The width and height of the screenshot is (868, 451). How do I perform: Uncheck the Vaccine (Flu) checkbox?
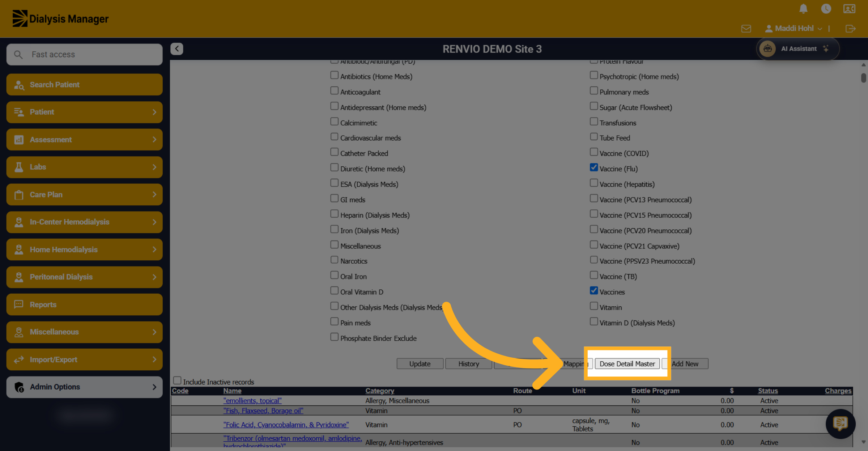[593, 167]
